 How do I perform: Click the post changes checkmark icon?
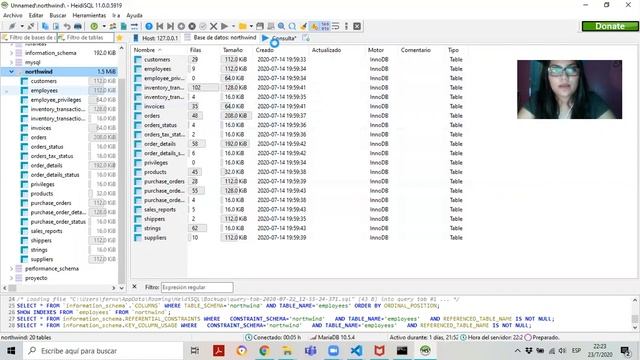(x=202, y=26)
